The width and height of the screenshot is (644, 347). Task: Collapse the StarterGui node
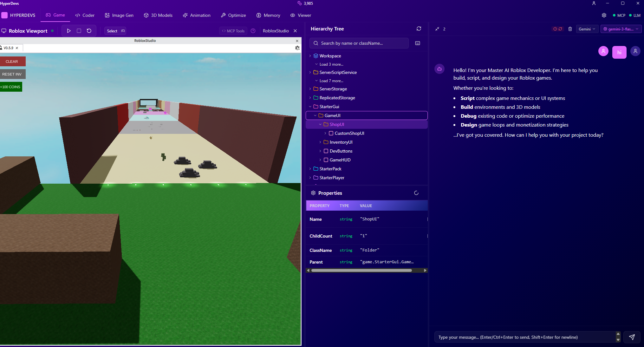coord(310,107)
